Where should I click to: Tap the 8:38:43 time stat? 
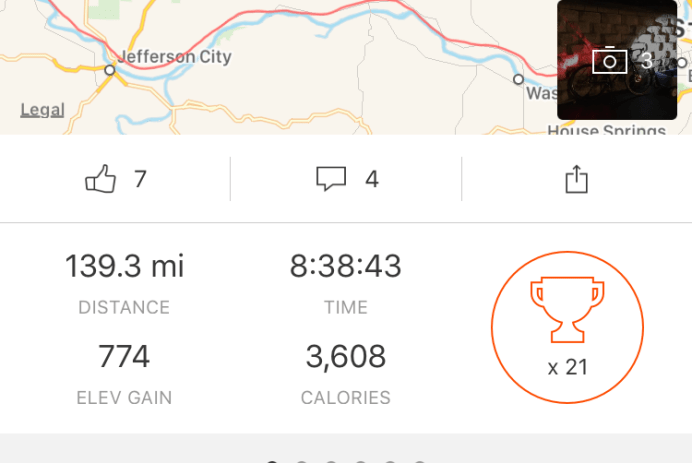(345, 266)
